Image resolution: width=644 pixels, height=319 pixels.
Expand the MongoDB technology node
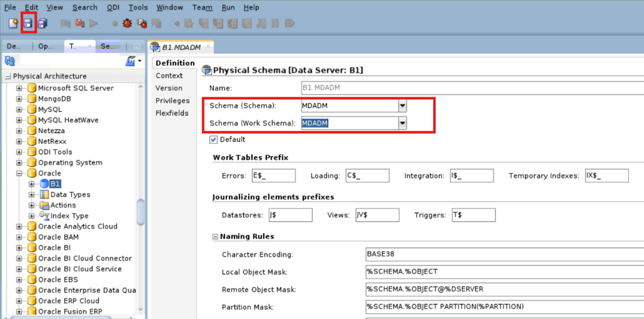pyautogui.click(x=19, y=99)
